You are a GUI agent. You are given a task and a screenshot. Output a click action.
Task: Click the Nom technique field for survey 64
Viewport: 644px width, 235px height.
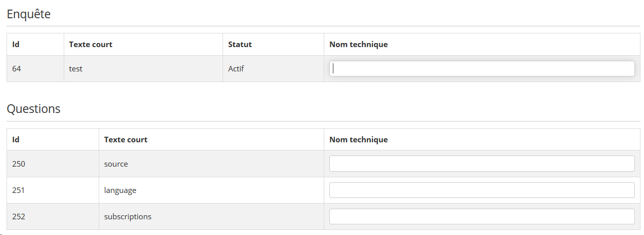pyautogui.click(x=482, y=69)
